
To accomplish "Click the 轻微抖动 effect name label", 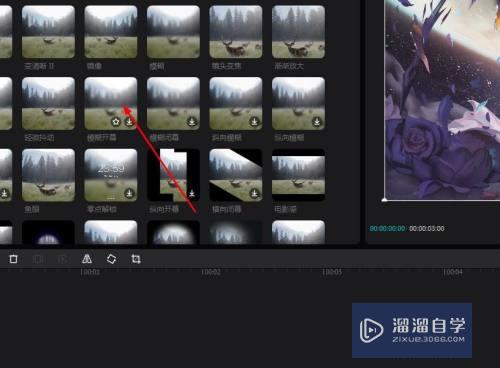I will point(39,138).
